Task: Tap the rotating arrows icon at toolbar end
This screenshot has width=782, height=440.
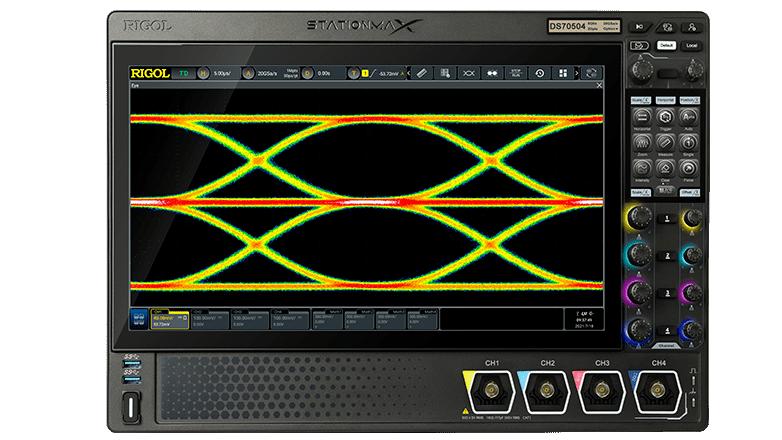Action: pos(591,73)
